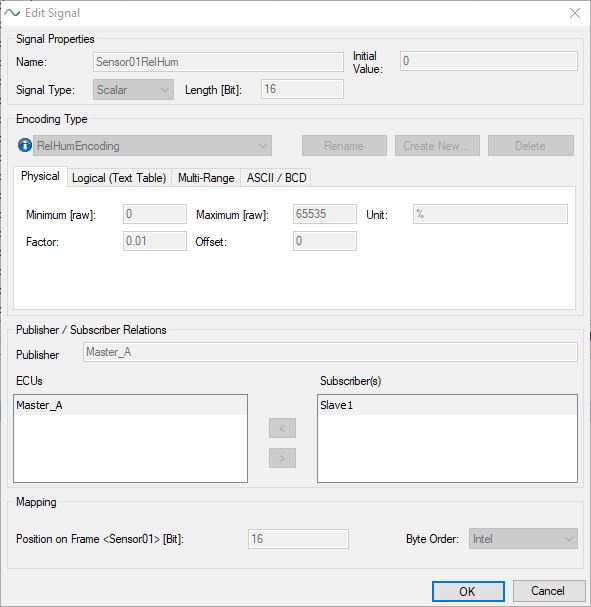Click the Create New encoding button
Image resolution: width=591 pixels, height=607 pixels.
[x=437, y=146]
